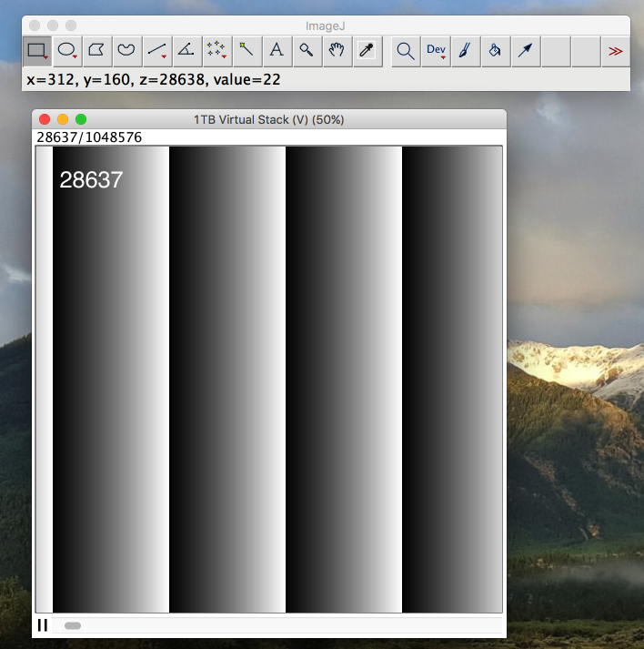Image resolution: width=644 pixels, height=649 pixels.
Task: Open the More Tools double-arrow menu
Action: click(615, 51)
